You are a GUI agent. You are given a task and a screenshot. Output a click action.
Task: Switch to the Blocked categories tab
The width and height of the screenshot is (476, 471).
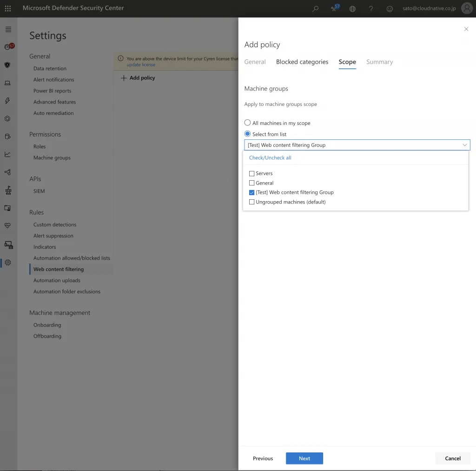coord(302,62)
